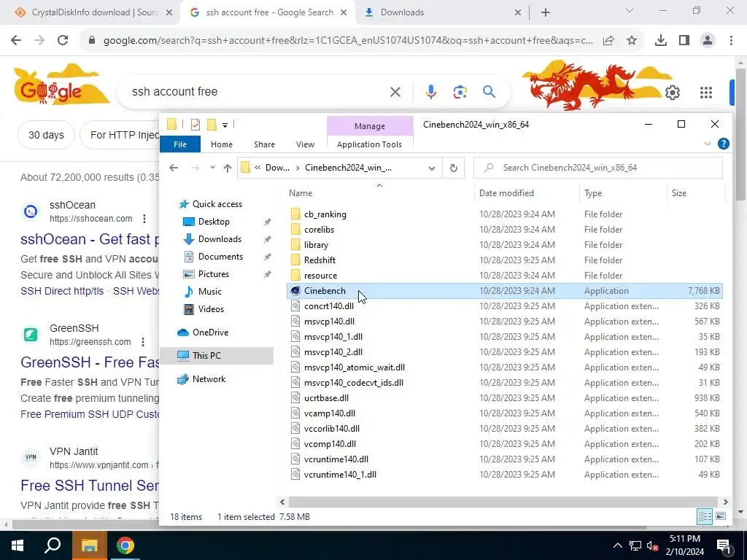Toggle Chrome side panel icon

684,41
